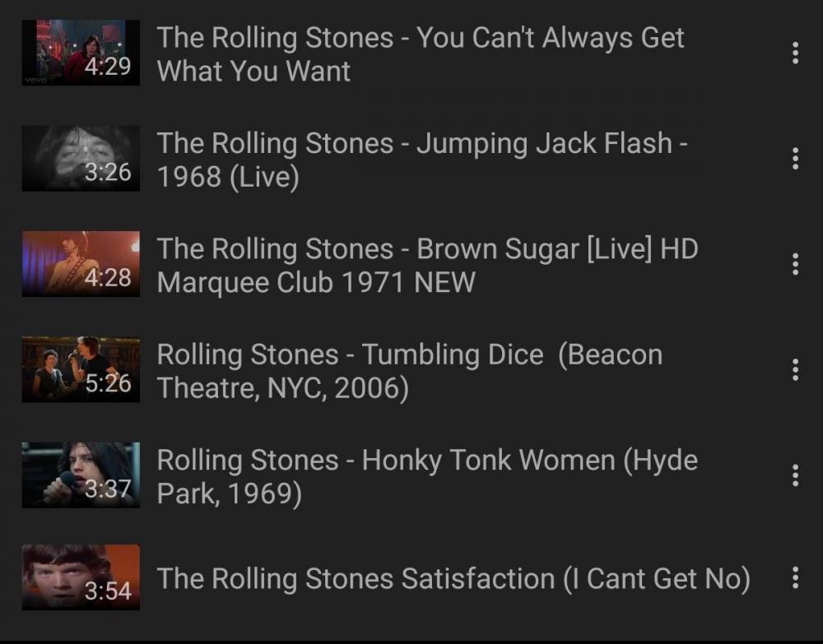The image size is (823, 644).
Task: Play Jumping Jack Flash 1968 Live
Action: click(x=422, y=160)
